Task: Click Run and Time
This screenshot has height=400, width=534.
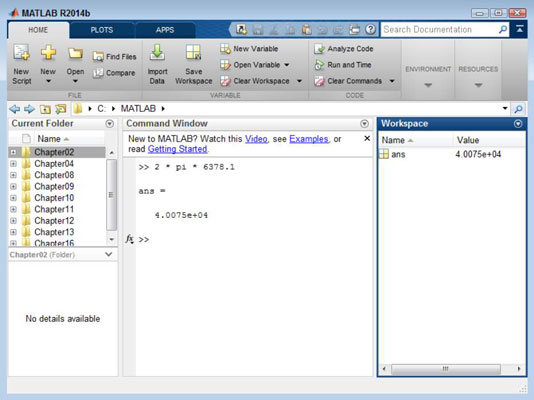Action: click(x=343, y=65)
